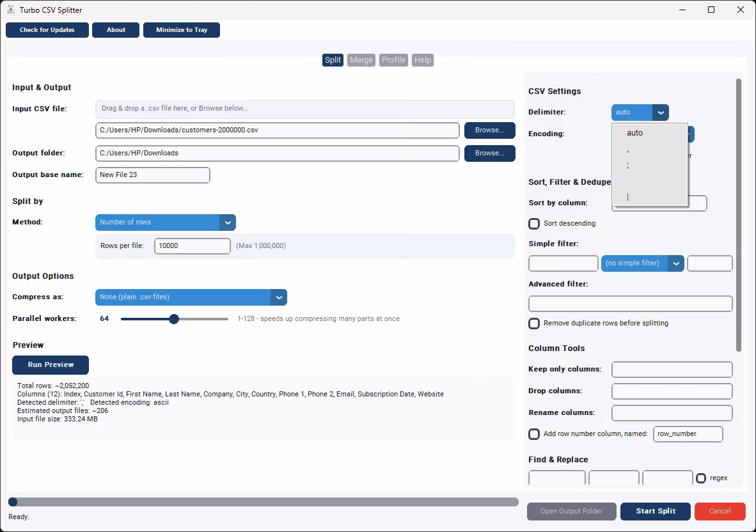Click the 'CSV Settings' heading
This screenshot has height=532, width=756.
pos(555,91)
